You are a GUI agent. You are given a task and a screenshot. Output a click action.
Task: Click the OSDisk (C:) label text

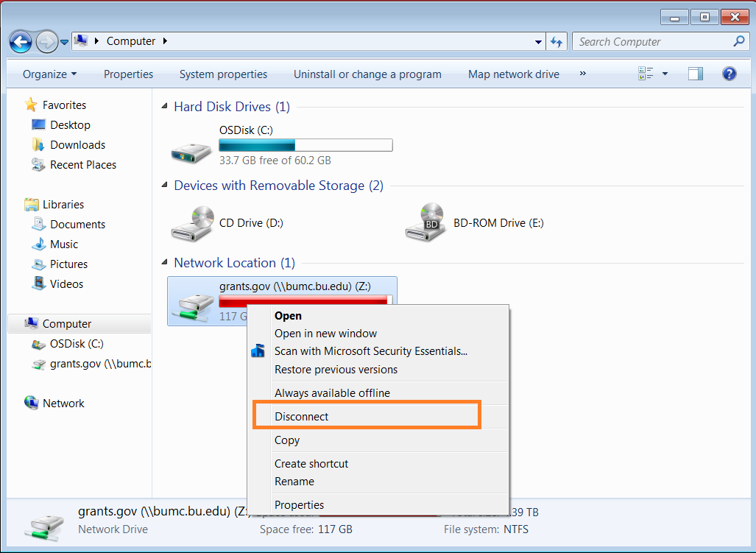click(x=246, y=130)
